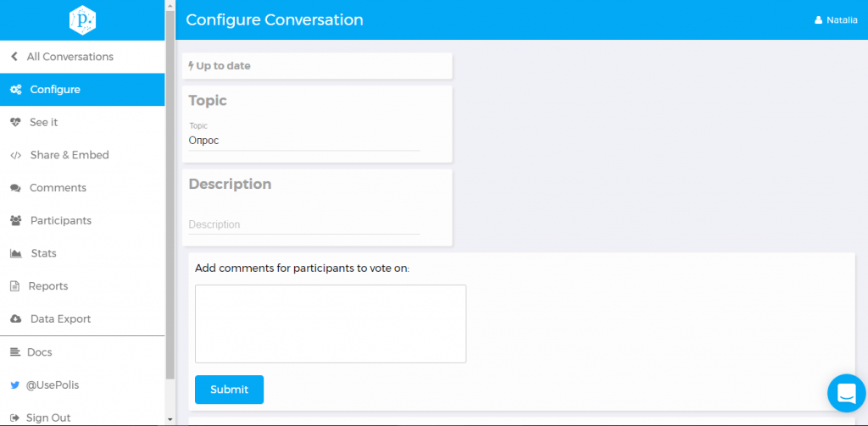Click the Description input field

pos(304,224)
